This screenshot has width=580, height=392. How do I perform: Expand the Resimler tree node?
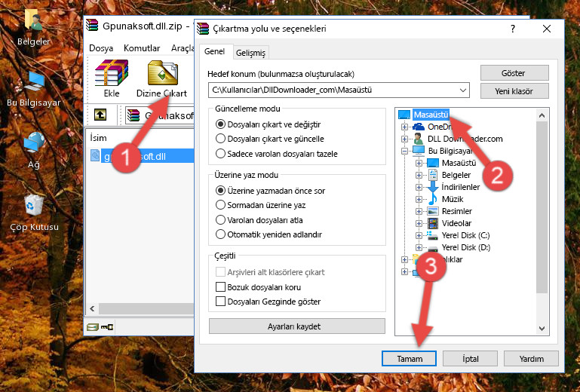pyautogui.click(x=419, y=212)
